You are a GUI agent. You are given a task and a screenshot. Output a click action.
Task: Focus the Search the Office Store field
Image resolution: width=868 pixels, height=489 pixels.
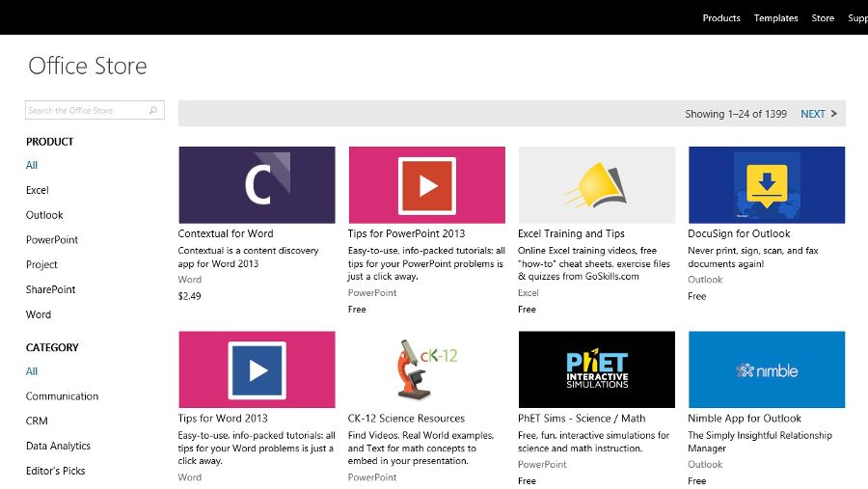(95, 110)
